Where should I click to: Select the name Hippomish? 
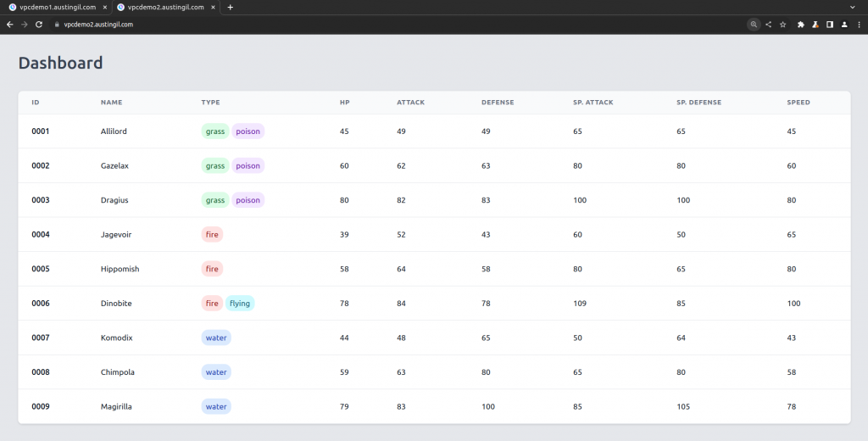point(120,269)
